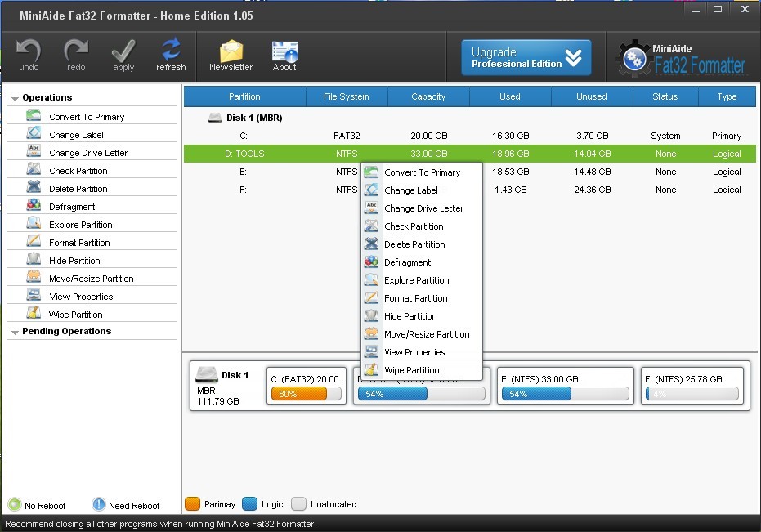The width and height of the screenshot is (761, 532).
Task: Click the Used column header
Action: point(510,96)
